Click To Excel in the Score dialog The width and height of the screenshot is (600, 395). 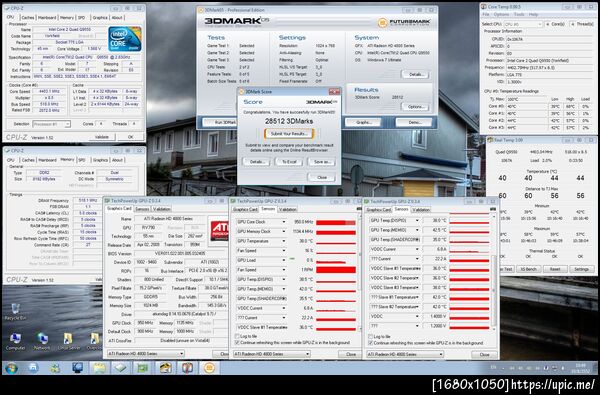(x=289, y=162)
